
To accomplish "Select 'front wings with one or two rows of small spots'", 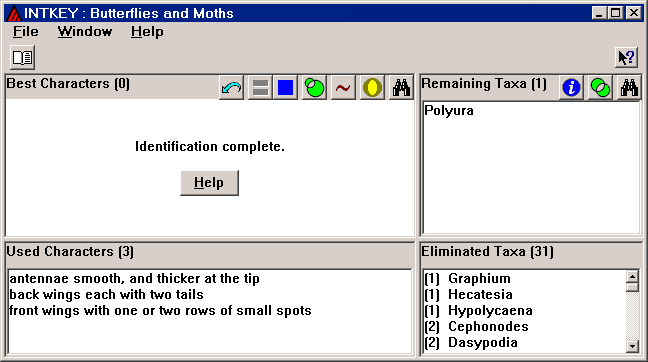I will [160, 311].
